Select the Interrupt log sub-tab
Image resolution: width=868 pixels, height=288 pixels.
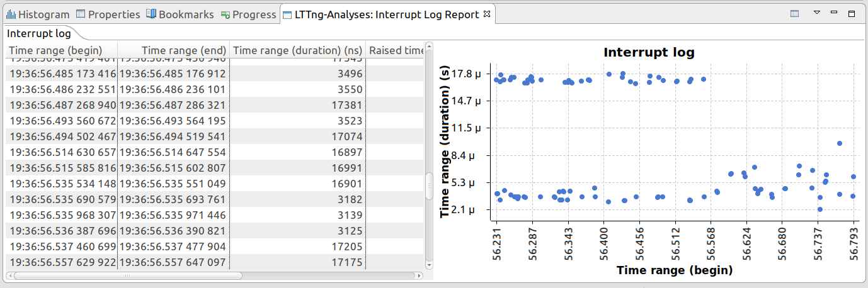[x=39, y=33]
